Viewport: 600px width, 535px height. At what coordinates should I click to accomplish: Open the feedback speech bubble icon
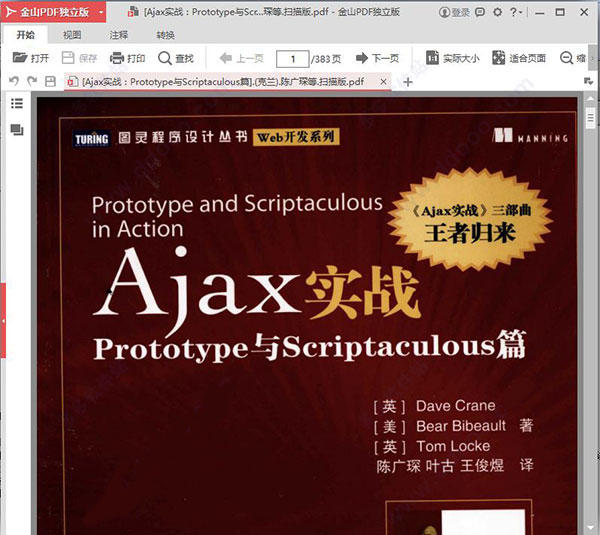[x=480, y=12]
